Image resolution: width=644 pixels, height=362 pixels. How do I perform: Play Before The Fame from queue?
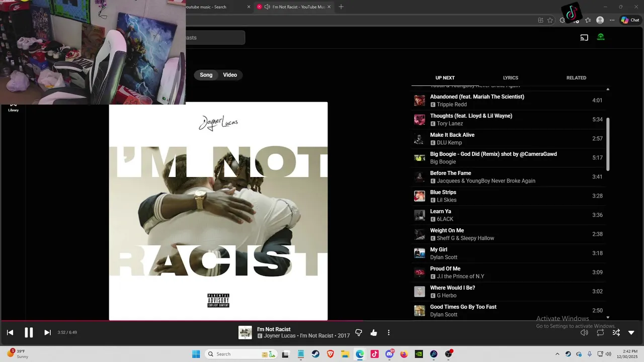[508, 177]
